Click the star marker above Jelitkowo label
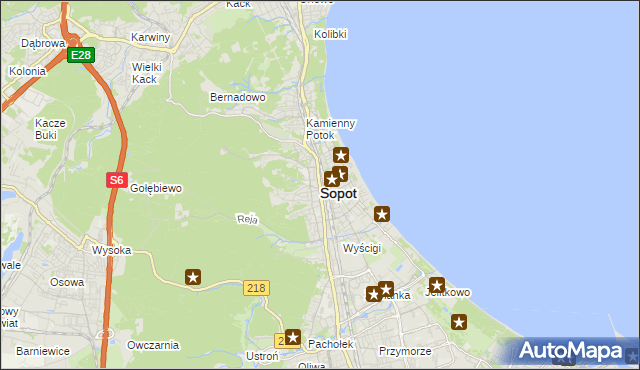Image resolution: width=640 pixels, height=370 pixels. click(x=437, y=285)
